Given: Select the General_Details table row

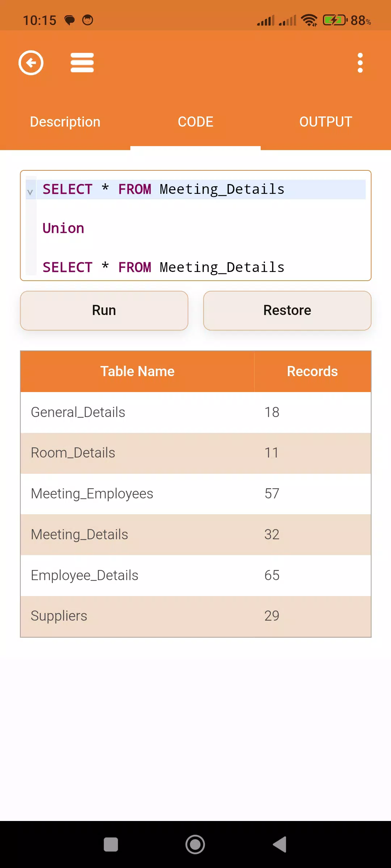Looking at the screenshot, I should click(x=196, y=412).
